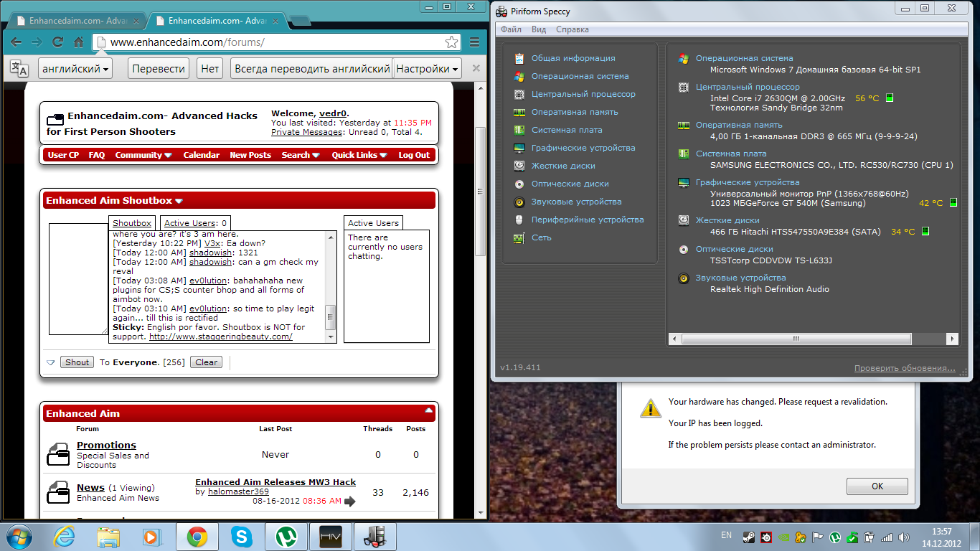
Task: Open Файл menu in Speccy
Action: coord(512,29)
